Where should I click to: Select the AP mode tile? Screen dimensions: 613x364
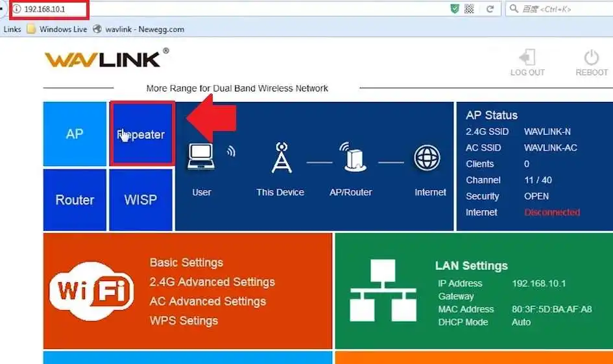pos(75,134)
